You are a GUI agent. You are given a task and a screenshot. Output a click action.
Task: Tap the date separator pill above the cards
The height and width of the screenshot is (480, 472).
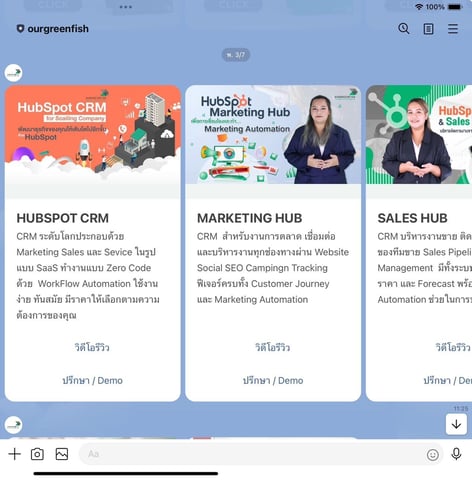coord(236,55)
